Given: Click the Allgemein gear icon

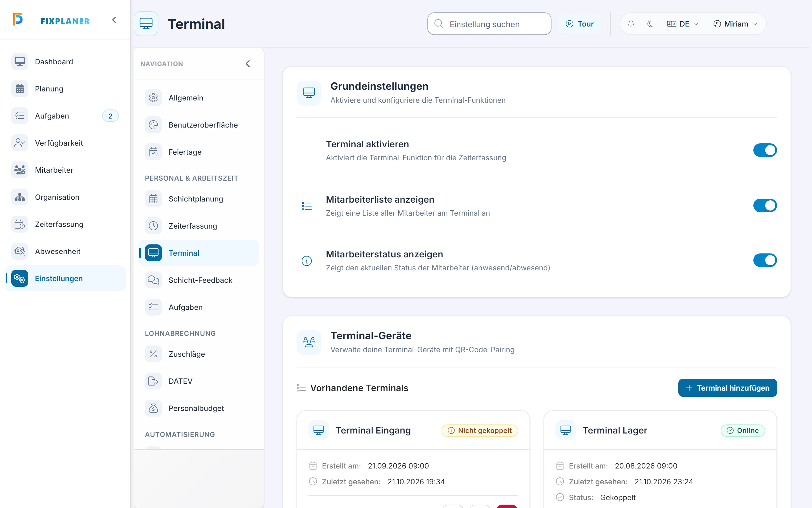Looking at the screenshot, I should 153,98.
